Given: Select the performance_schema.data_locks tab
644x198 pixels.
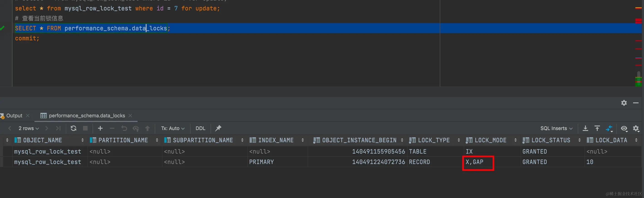Looking at the screenshot, I should (86, 116).
